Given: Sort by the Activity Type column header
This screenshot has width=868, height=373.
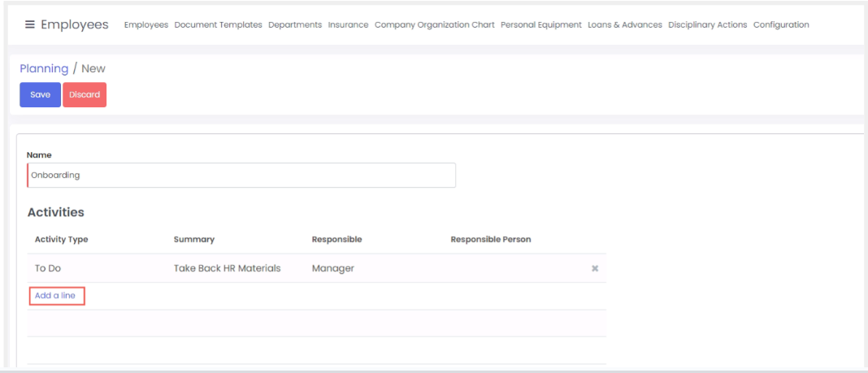Looking at the screenshot, I should point(62,240).
